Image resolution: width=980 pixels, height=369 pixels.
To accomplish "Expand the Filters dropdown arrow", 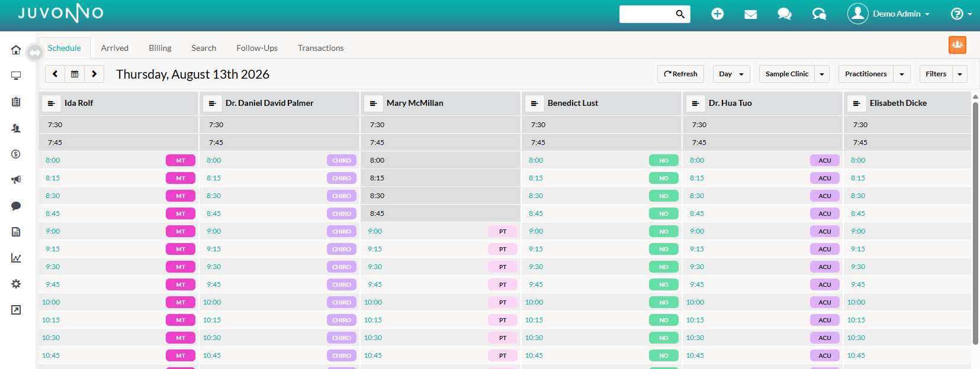I will coord(960,74).
